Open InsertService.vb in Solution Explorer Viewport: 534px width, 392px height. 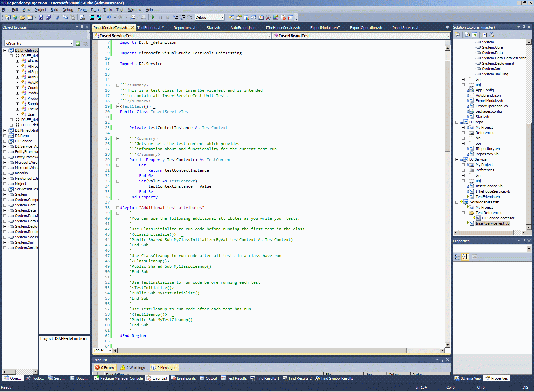(489, 186)
